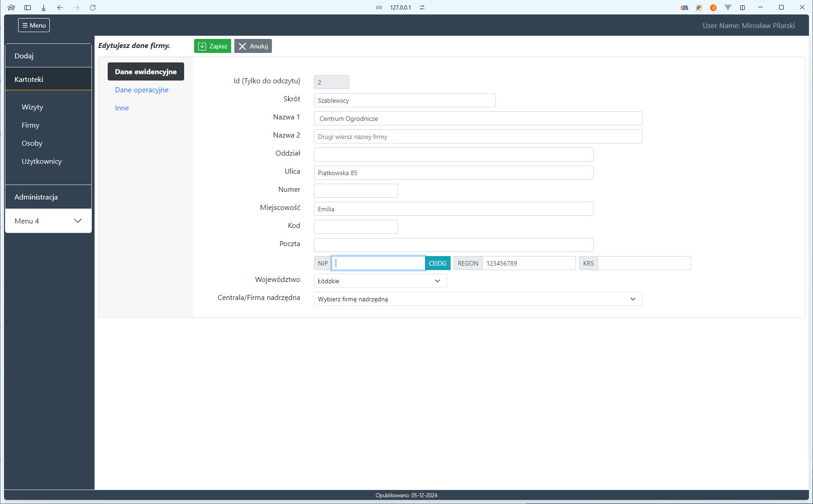
Task: Toggle the browser side panel icon
Action: [x=28, y=7]
